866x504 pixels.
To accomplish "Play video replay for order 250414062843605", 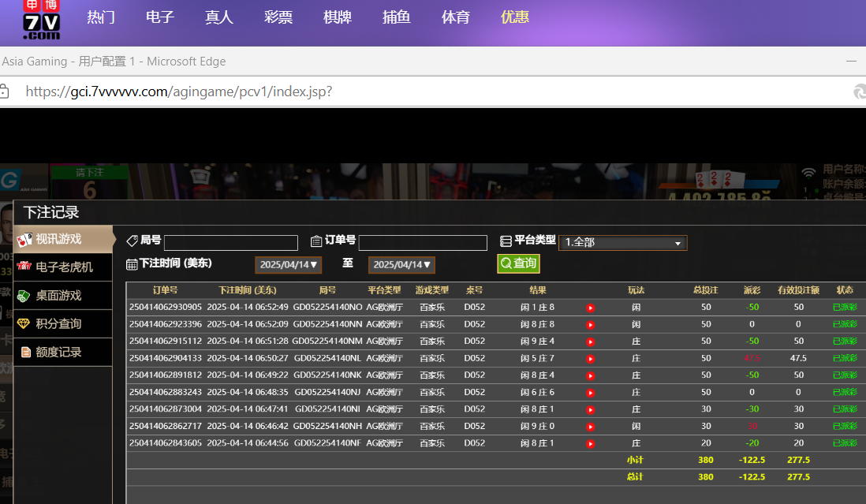I will coord(590,444).
